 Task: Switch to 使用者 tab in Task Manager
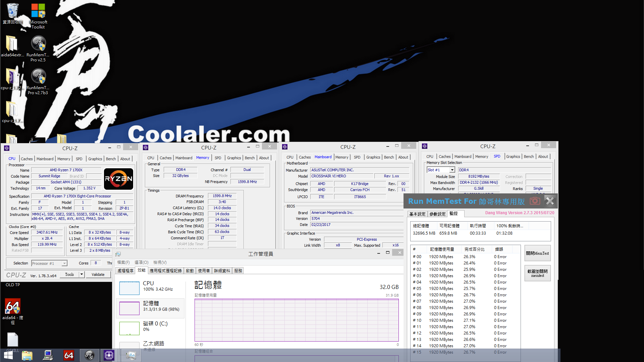click(x=204, y=271)
